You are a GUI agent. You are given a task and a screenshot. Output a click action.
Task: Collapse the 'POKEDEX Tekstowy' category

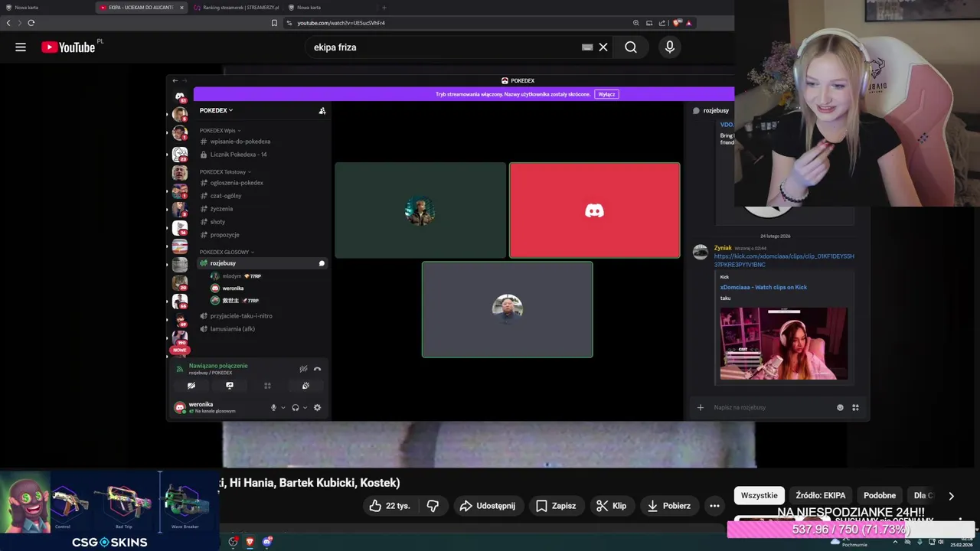[224, 172]
